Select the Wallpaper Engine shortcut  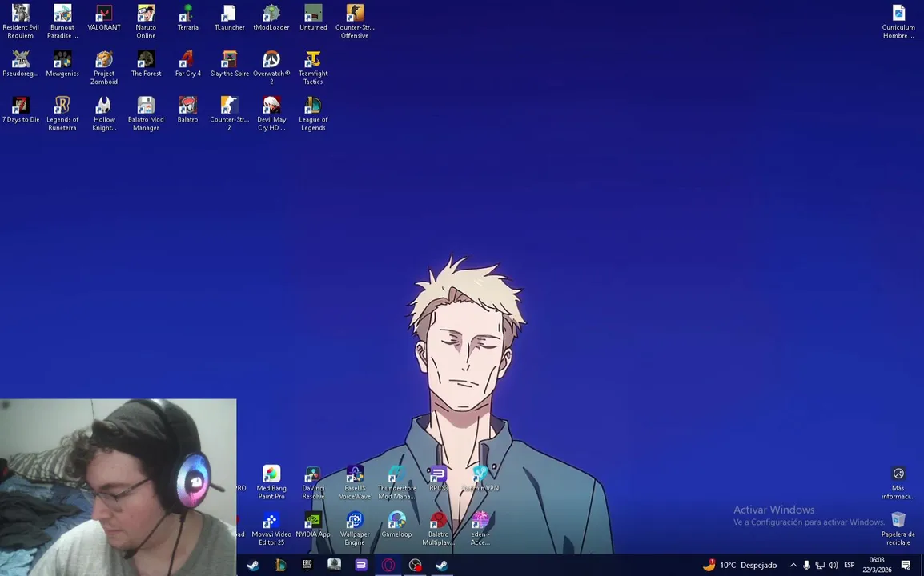coord(355,528)
